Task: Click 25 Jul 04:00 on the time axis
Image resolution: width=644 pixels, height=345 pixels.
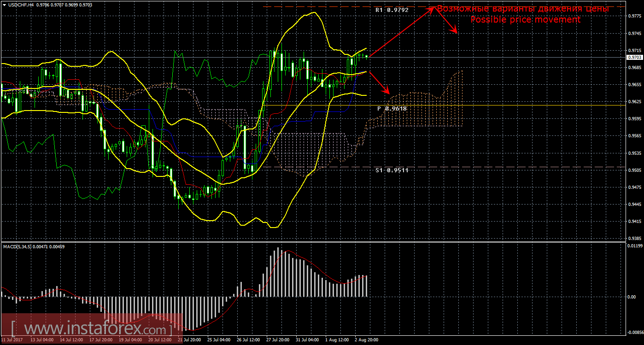Action: tap(218, 340)
